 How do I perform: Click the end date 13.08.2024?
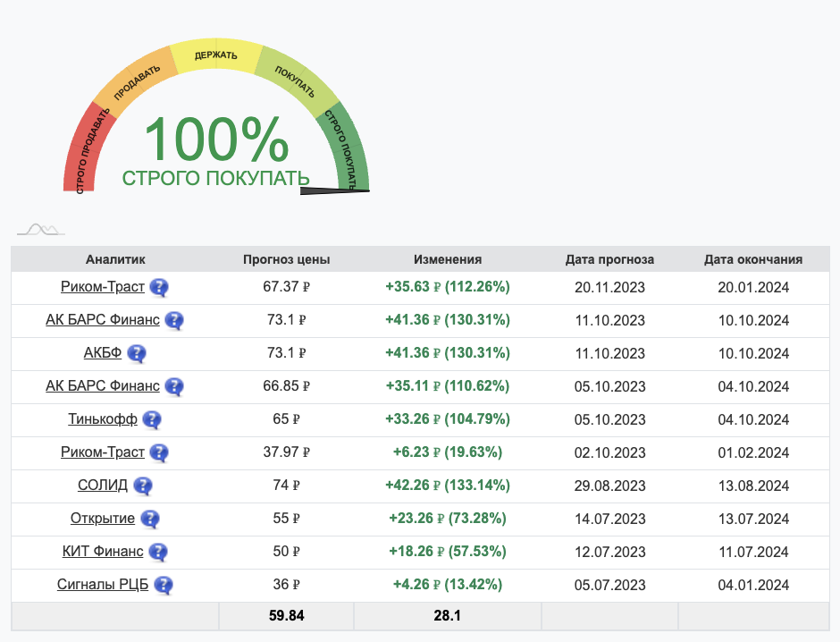point(753,486)
